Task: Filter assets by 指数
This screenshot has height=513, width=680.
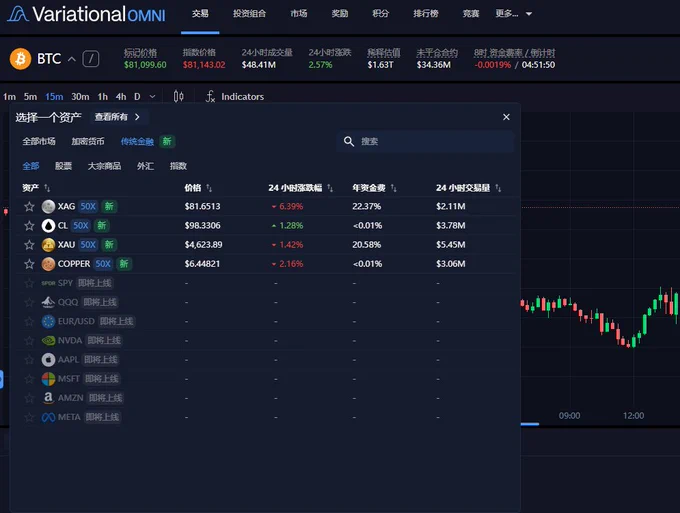Action: [178, 166]
